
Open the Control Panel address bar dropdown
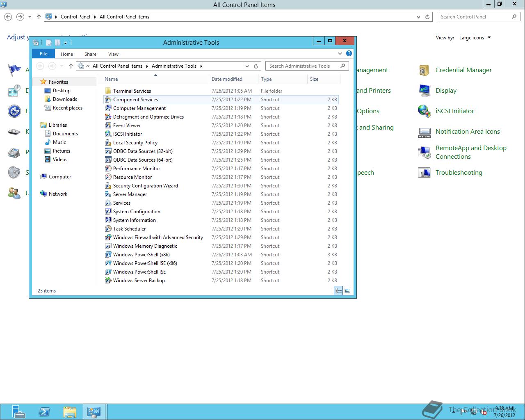[x=418, y=17]
